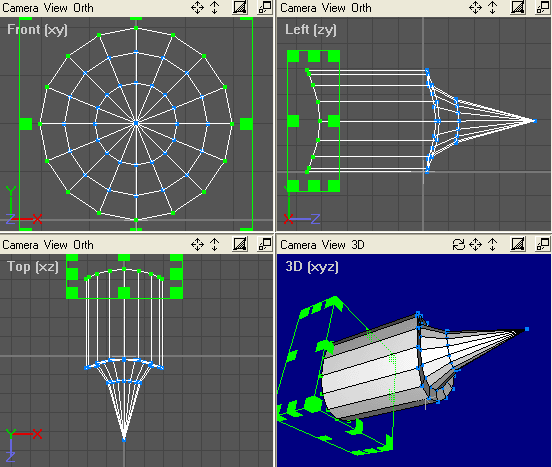Select the center vertex in Front view mesh
The height and width of the screenshot is (467, 552).
(136, 123)
